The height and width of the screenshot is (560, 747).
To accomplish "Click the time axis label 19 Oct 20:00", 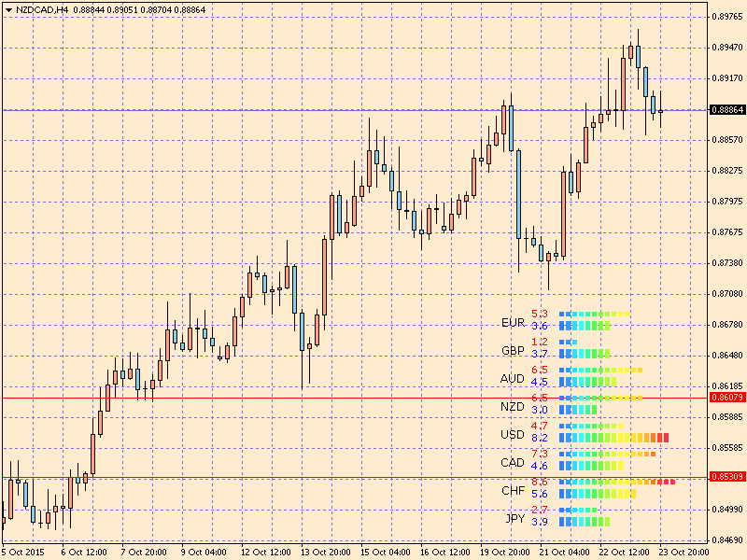I will (504, 553).
